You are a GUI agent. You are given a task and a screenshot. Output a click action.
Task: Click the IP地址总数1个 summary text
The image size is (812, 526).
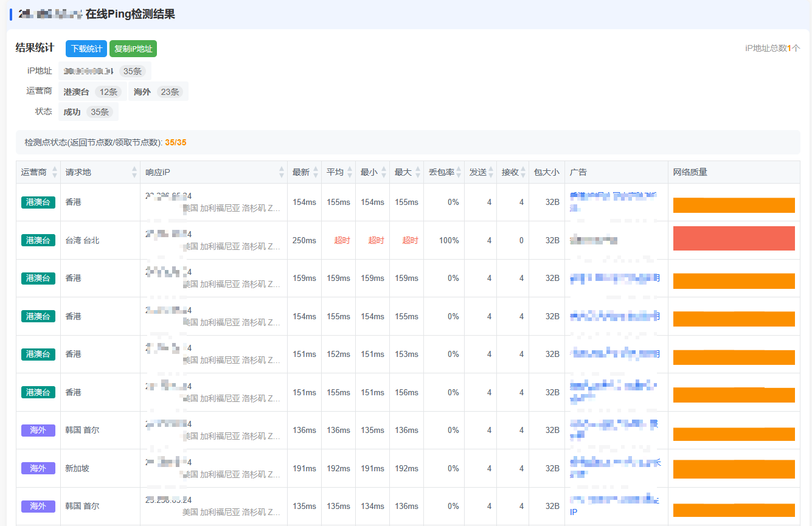(772, 48)
